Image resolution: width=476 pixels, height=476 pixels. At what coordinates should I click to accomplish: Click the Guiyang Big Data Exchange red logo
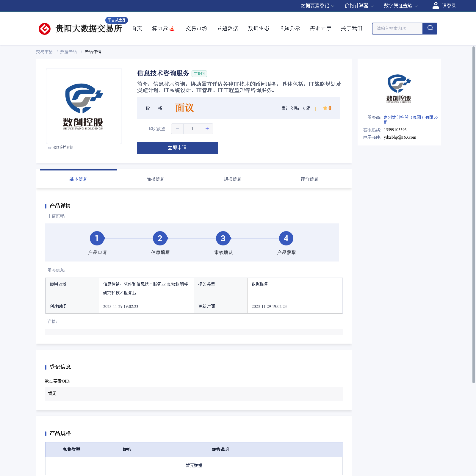click(45, 29)
